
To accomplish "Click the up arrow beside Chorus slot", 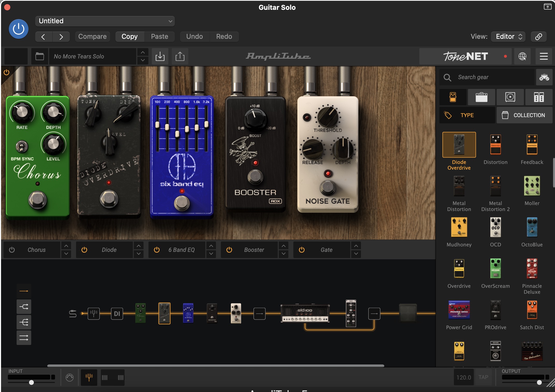I will pos(66,246).
